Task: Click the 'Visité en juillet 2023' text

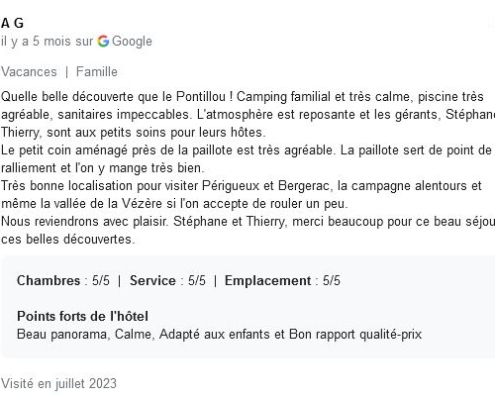Action: [59, 384]
